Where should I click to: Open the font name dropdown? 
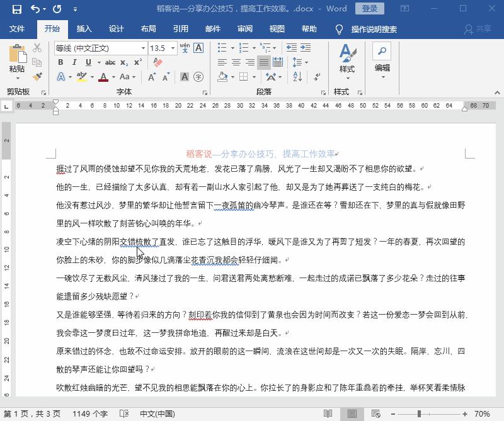pyautogui.click(x=143, y=48)
